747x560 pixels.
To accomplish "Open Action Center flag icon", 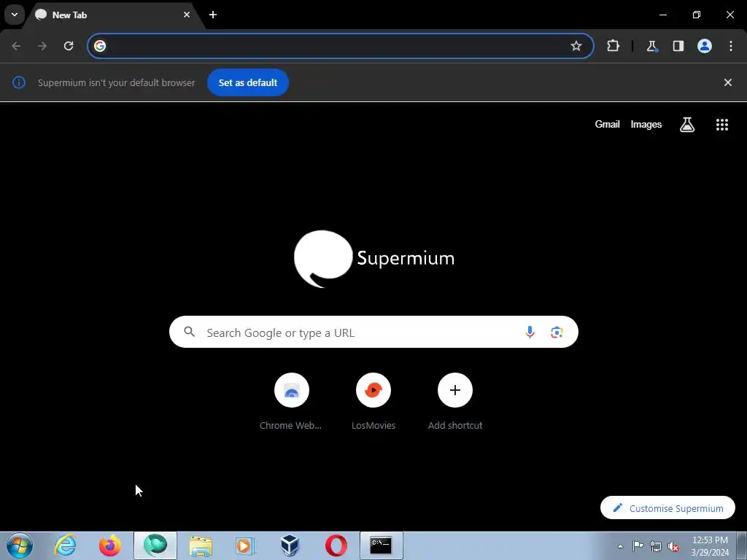I will tap(638, 546).
